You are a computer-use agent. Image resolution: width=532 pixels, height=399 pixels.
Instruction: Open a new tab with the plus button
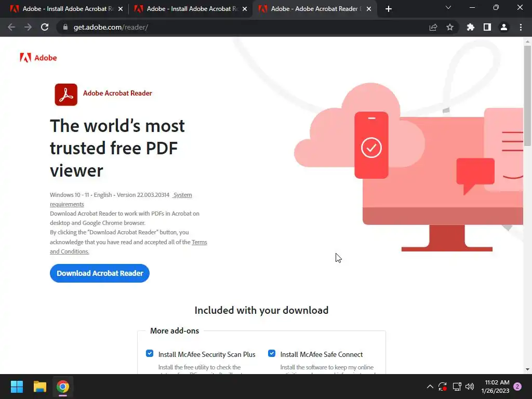(x=389, y=9)
